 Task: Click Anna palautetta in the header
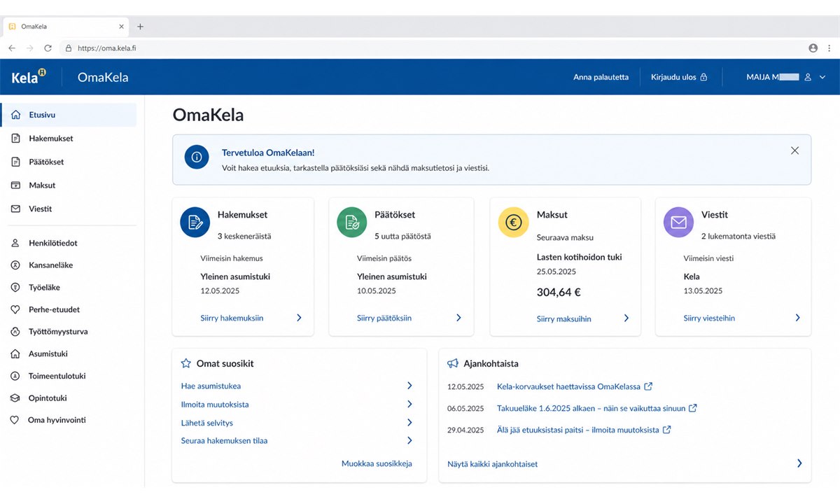(601, 77)
